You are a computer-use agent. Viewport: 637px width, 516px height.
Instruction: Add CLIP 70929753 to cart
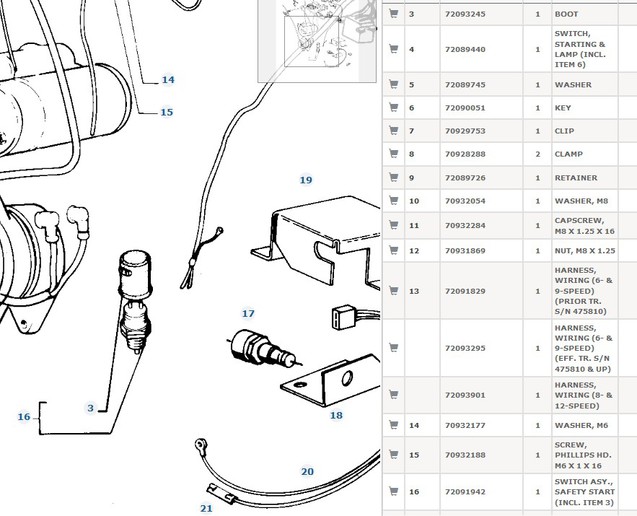(393, 130)
